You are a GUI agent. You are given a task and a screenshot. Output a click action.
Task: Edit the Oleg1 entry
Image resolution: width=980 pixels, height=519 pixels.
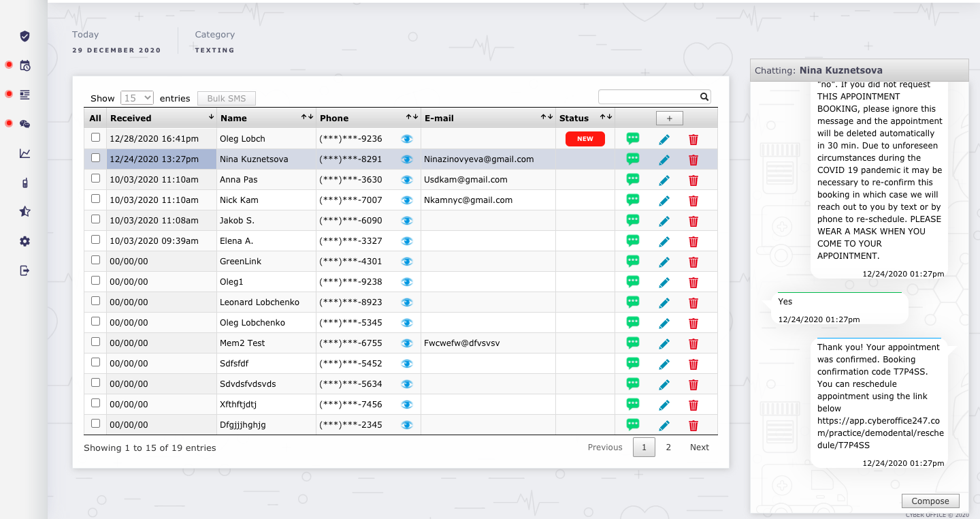coord(664,283)
